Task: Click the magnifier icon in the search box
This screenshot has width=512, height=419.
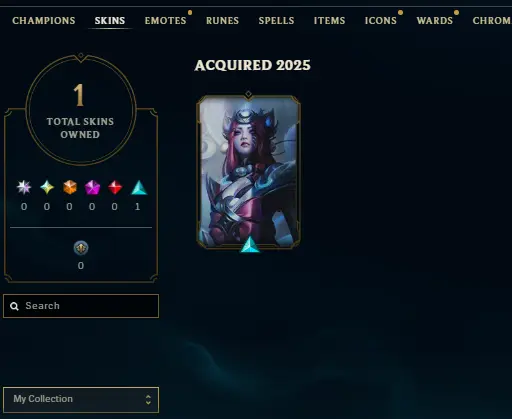Action: (14, 306)
